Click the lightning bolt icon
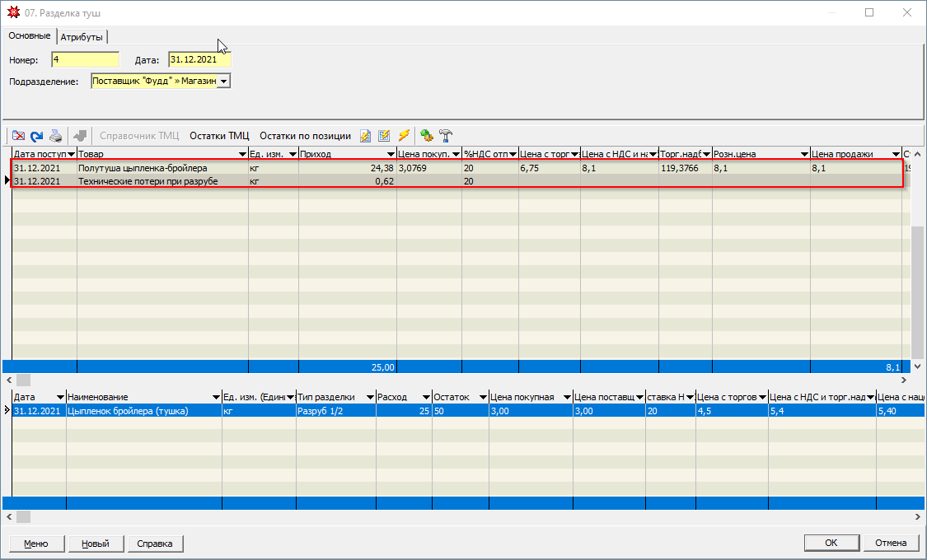This screenshot has width=927, height=560. pos(404,136)
